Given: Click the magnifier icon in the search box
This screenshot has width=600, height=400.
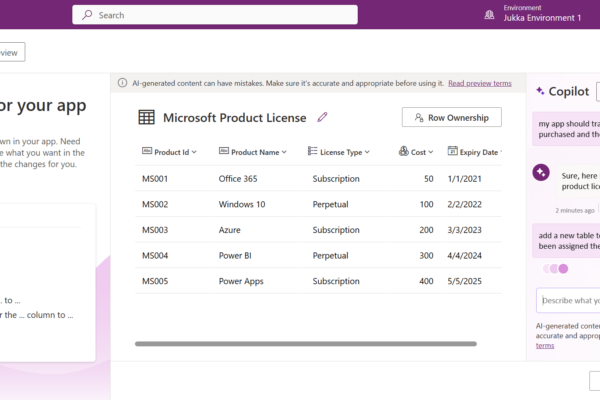Looking at the screenshot, I should (x=87, y=15).
